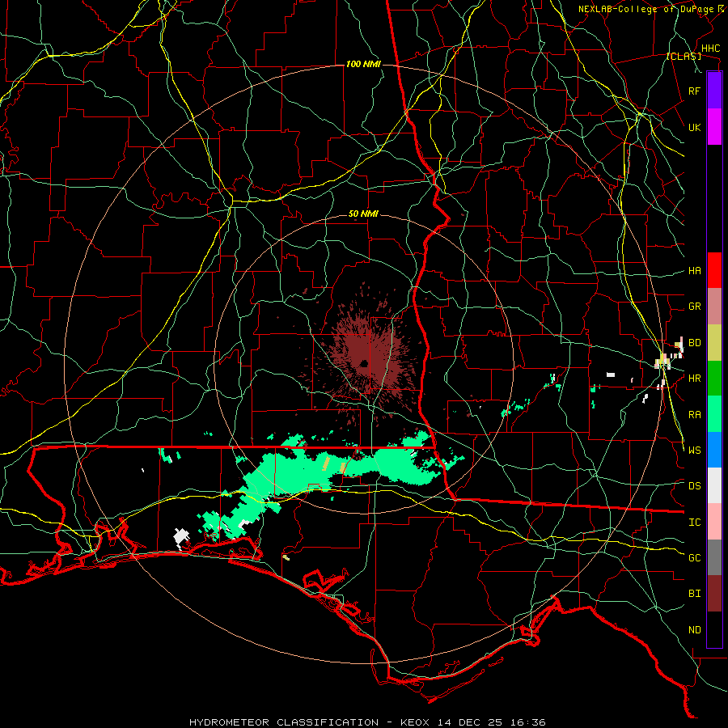Click the HHC product label

coord(710,49)
